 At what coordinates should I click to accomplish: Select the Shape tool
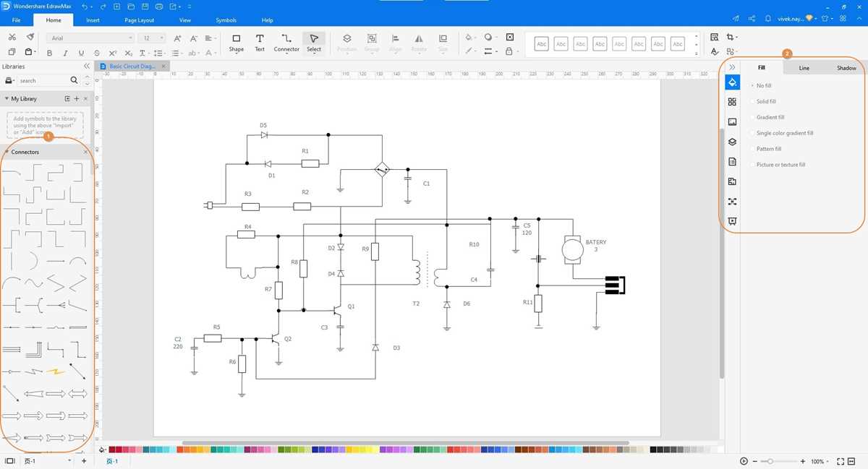click(236, 43)
